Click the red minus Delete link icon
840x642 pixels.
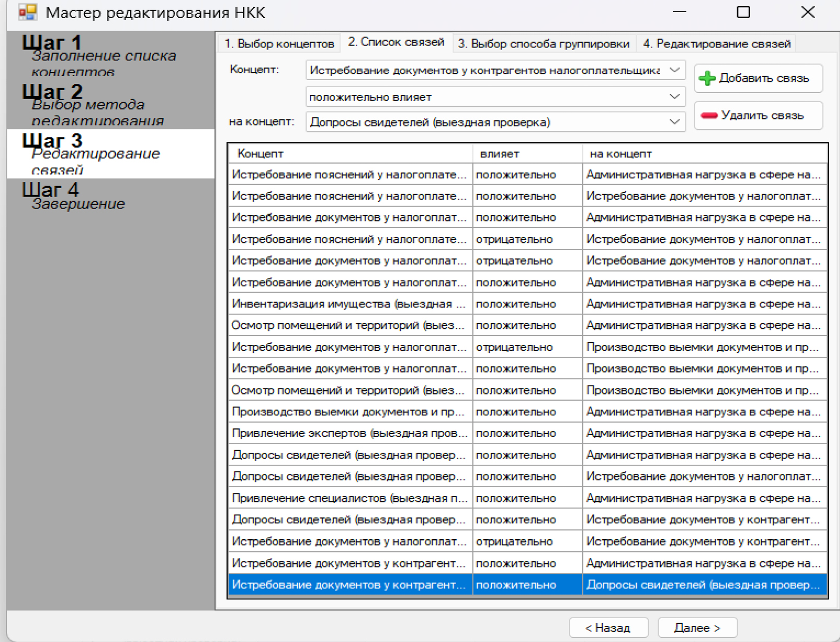[x=709, y=116]
